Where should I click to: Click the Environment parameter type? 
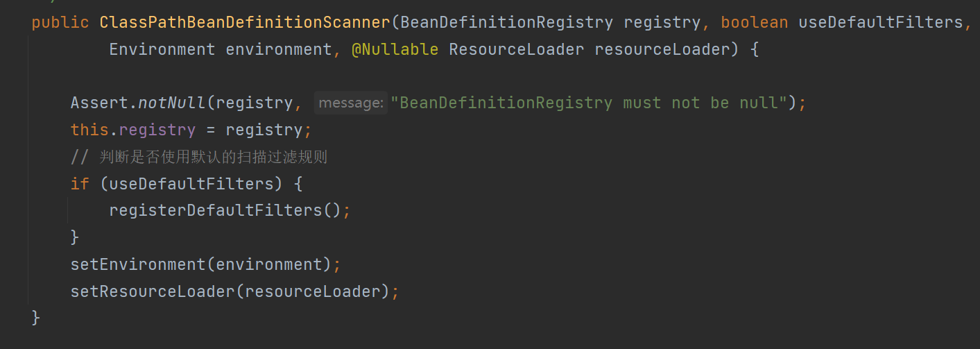[x=162, y=49]
